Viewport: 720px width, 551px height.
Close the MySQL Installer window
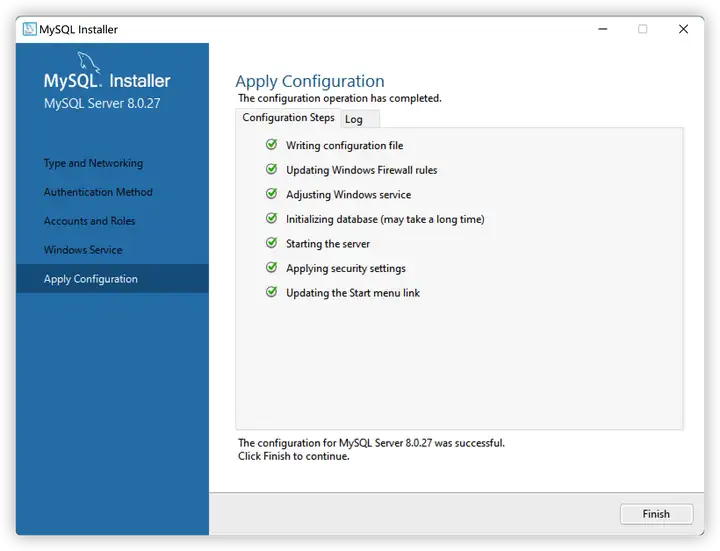pyautogui.click(x=683, y=29)
